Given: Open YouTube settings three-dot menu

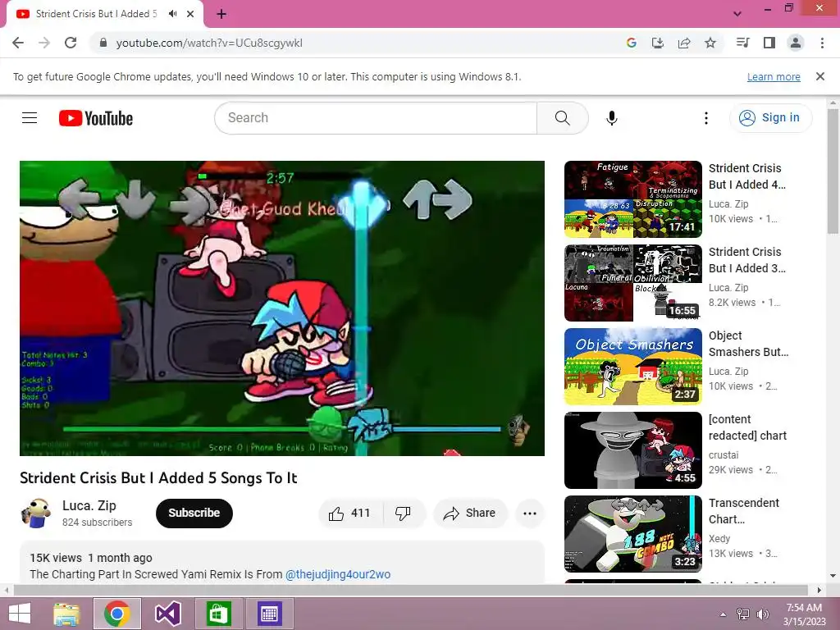Looking at the screenshot, I should click(706, 118).
